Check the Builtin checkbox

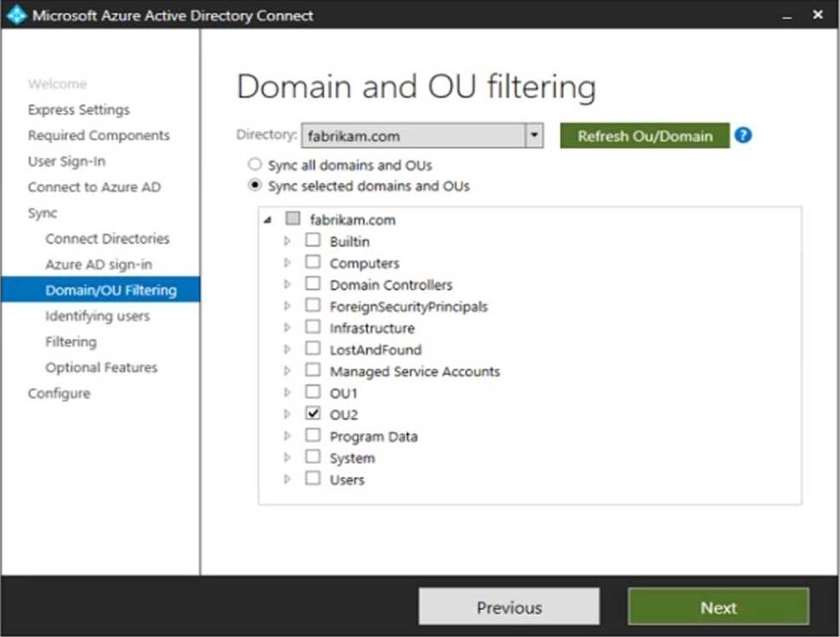click(313, 240)
